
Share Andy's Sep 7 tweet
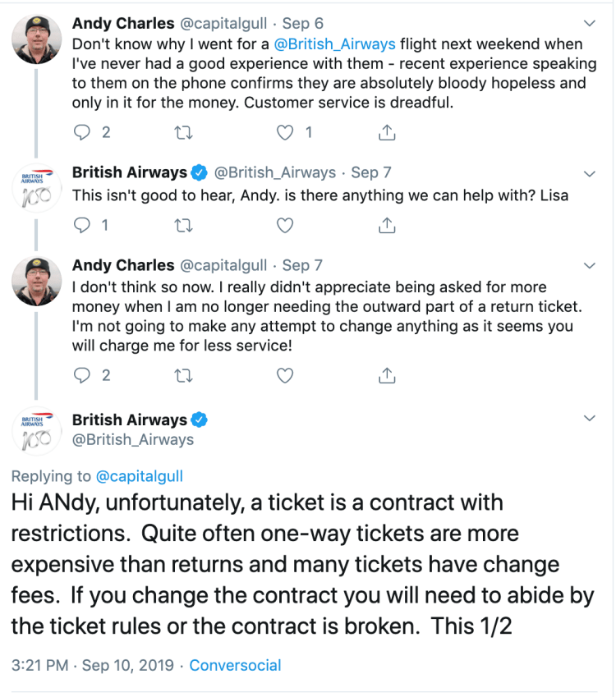pyautogui.click(x=387, y=375)
